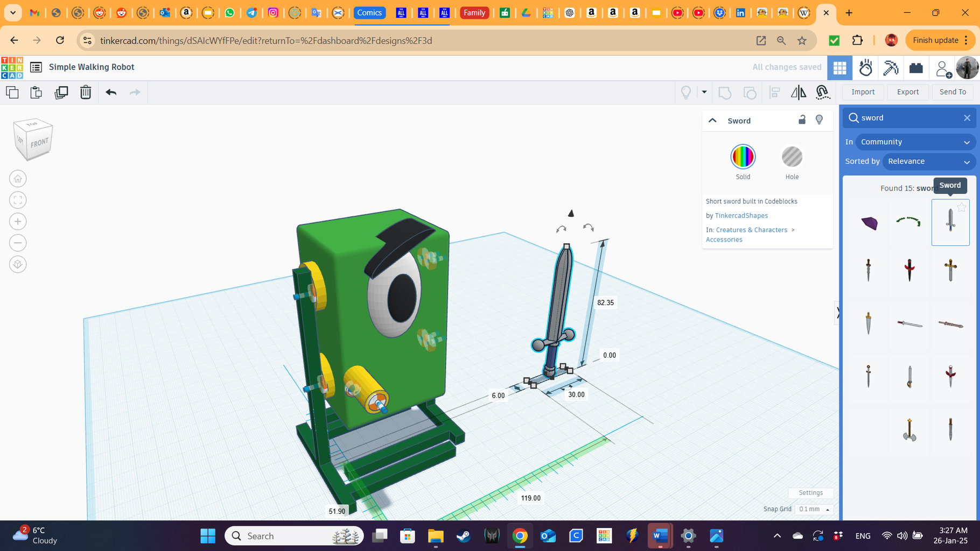Click the Ungroup shapes icon

[x=750, y=93]
